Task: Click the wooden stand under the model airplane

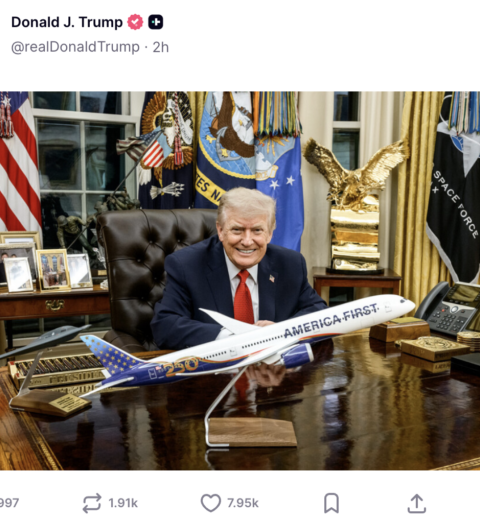Action: 252,432
